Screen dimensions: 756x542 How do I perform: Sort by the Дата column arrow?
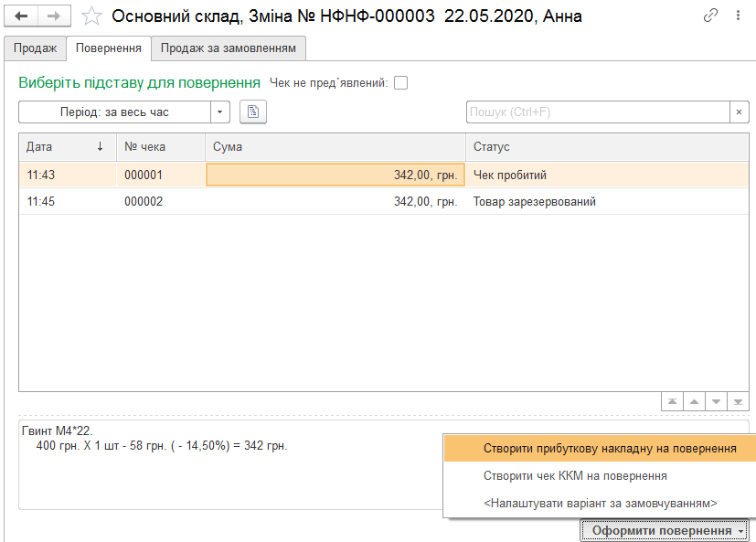pos(100,146)
